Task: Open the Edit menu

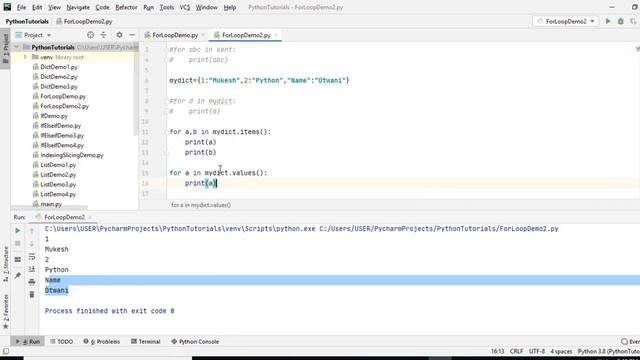Action: pos(37,7)
